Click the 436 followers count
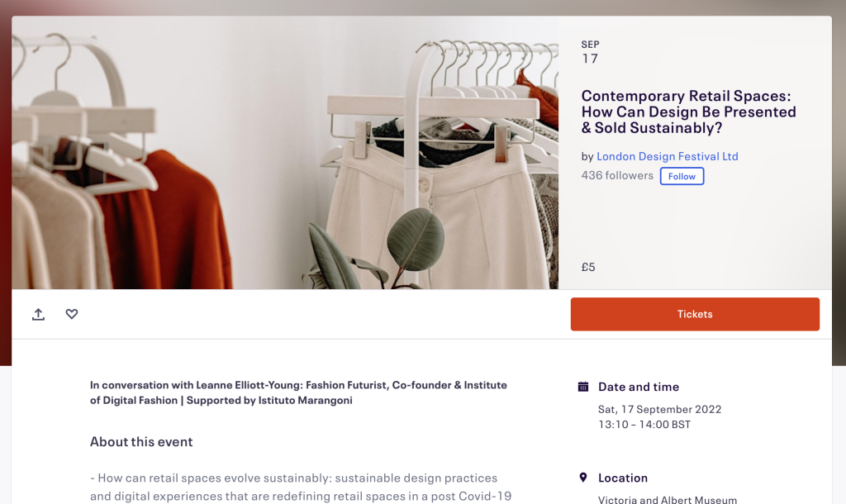The height and width of the screenshot is (504, 846). tap(617, 176)
